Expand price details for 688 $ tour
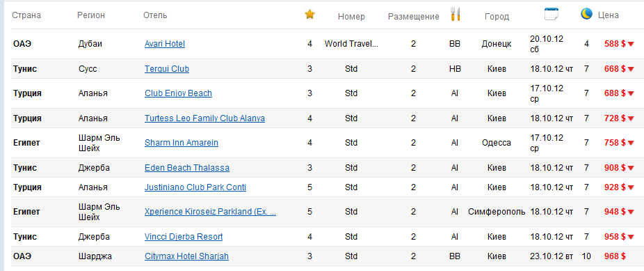Screen dimensions: 644x271 631,94
